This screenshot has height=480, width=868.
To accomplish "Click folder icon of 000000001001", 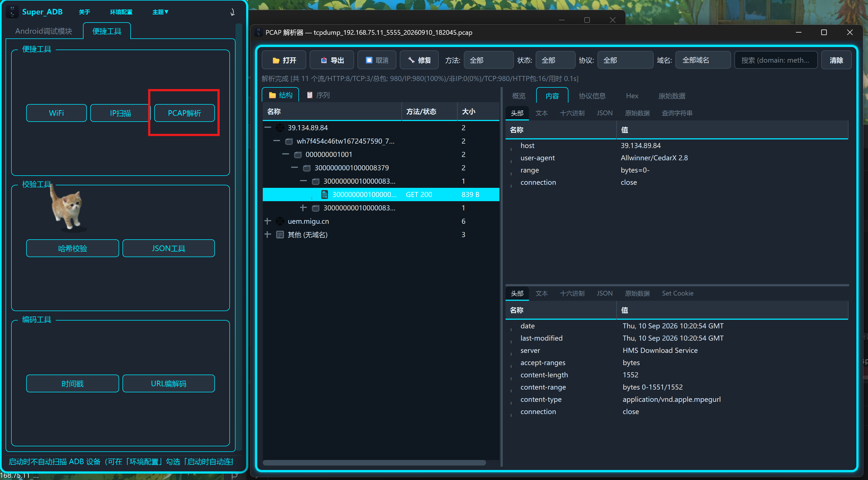I will 298,155.
